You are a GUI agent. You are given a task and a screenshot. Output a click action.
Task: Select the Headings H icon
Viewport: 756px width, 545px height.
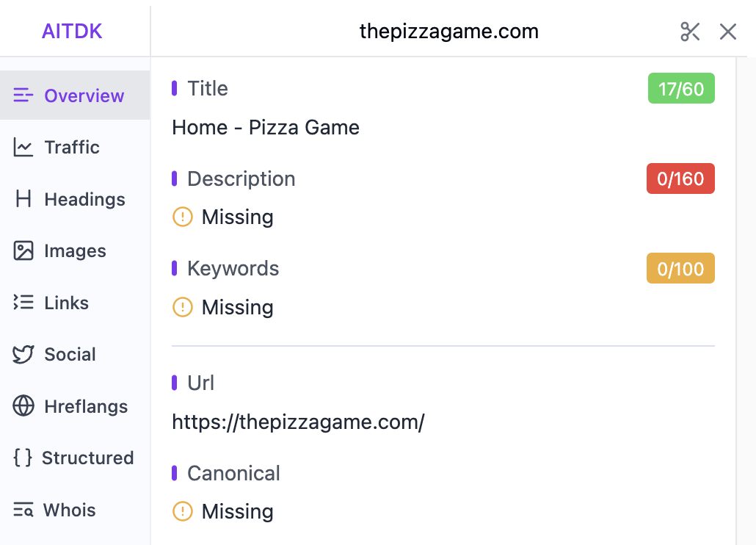23,199
